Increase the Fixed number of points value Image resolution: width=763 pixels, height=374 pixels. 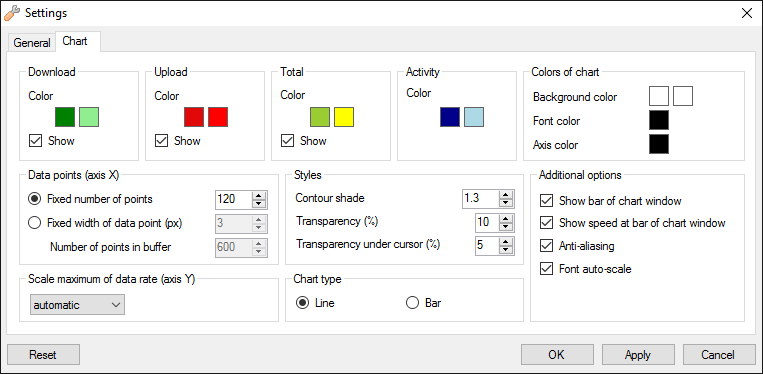pos(259,195)
